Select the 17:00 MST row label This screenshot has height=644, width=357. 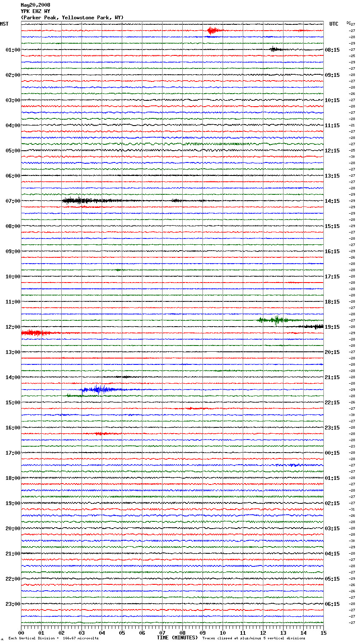(13, 453)
